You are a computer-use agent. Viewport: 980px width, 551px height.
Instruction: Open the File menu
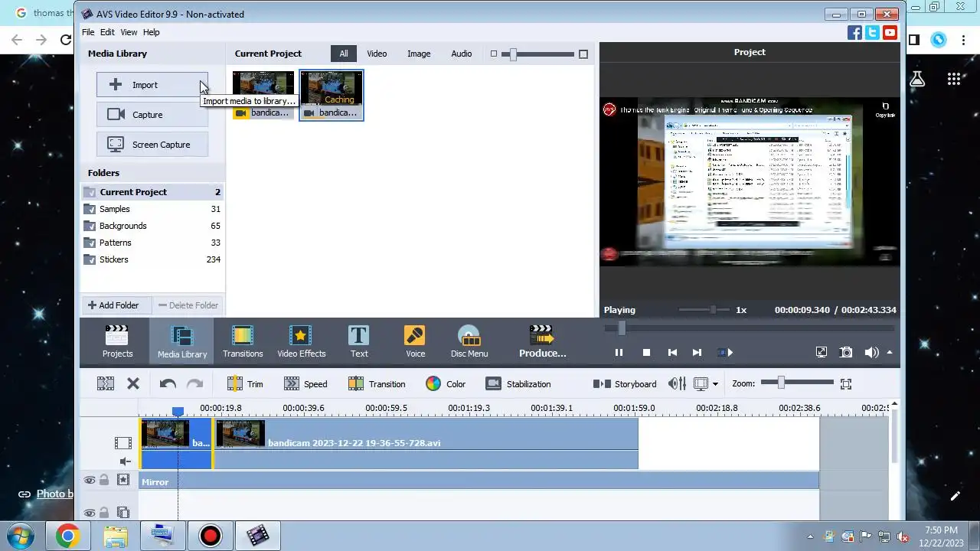(x=88, y=32)
